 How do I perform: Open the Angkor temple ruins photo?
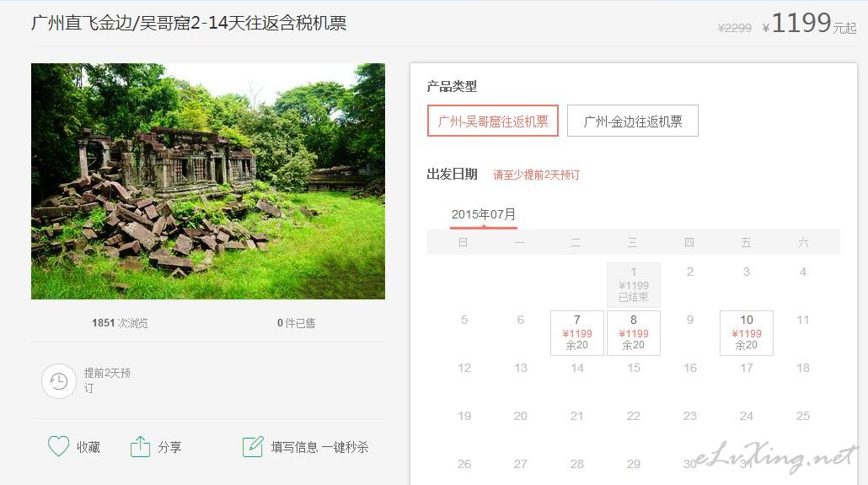tap(208, 181)
